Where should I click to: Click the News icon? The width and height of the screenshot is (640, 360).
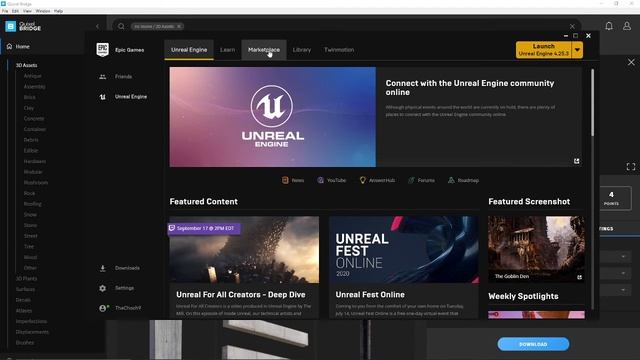click(x=285, y=180)
